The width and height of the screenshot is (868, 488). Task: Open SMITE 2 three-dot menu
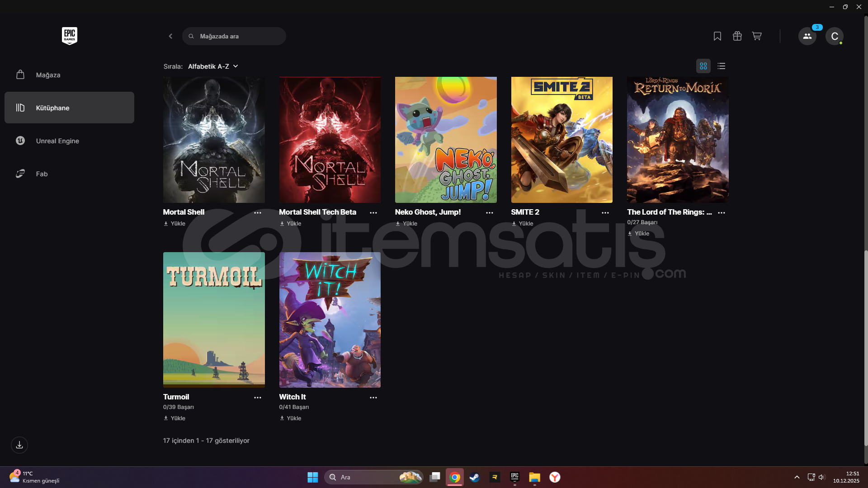pos(605,213)
